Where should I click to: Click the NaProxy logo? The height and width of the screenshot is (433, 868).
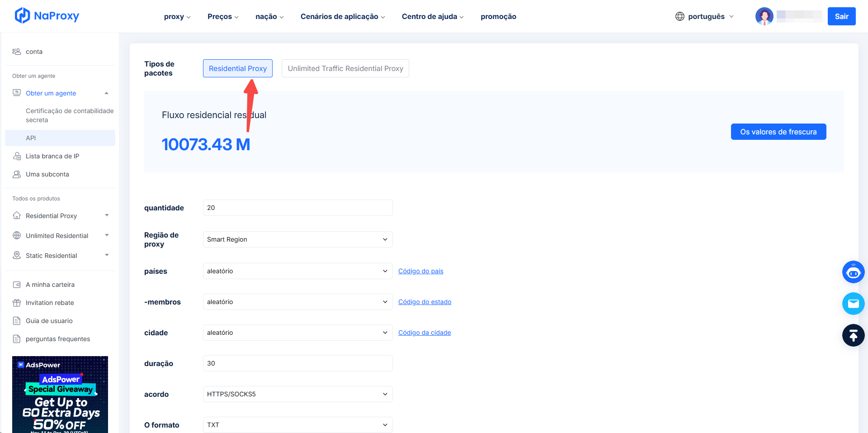47,16
